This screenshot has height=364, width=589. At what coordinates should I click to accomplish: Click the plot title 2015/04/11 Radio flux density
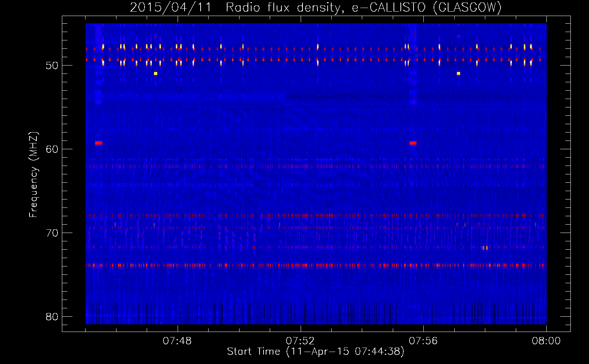pos(316,7)
